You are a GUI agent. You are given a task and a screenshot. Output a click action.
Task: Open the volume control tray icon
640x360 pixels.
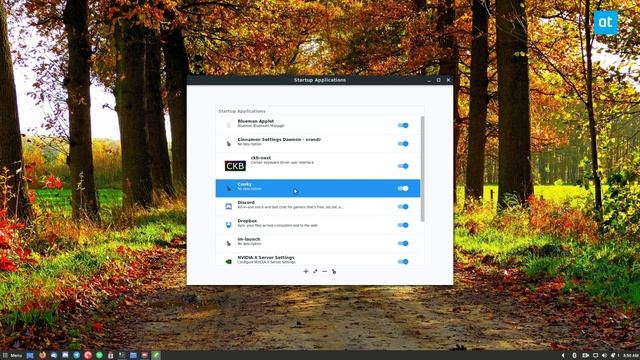[604, 356]
